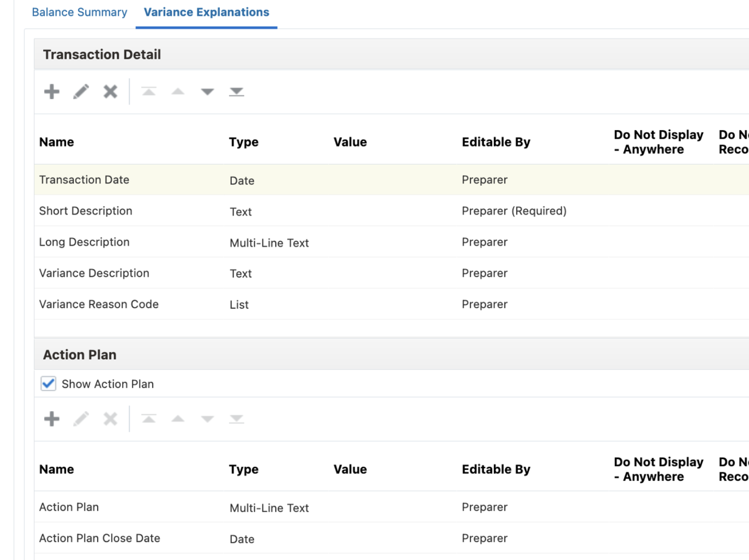The height and width of the screenshot is (560, 749).
Task: Switch to the Balance Summary tab
Action: (79, 12)
